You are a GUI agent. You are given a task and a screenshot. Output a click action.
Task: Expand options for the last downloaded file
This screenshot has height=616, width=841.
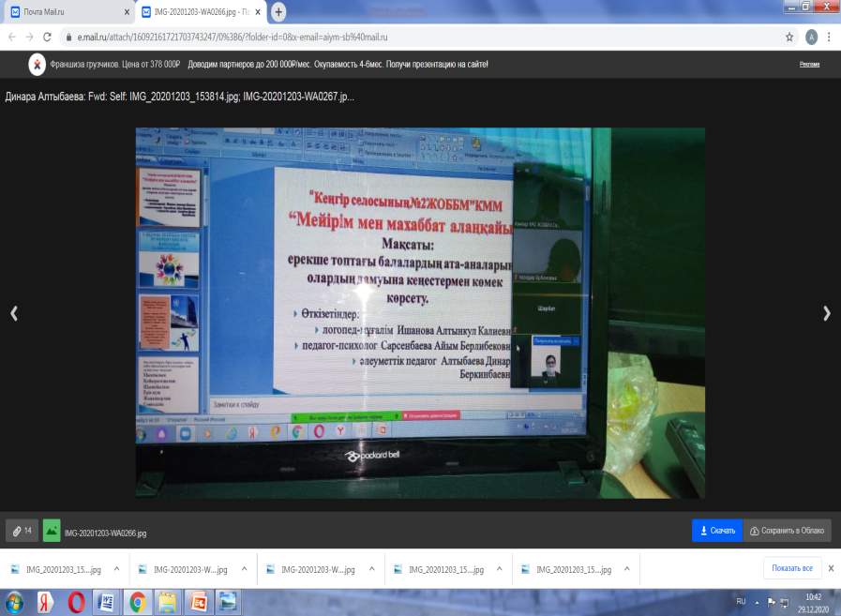pos(626,568)
